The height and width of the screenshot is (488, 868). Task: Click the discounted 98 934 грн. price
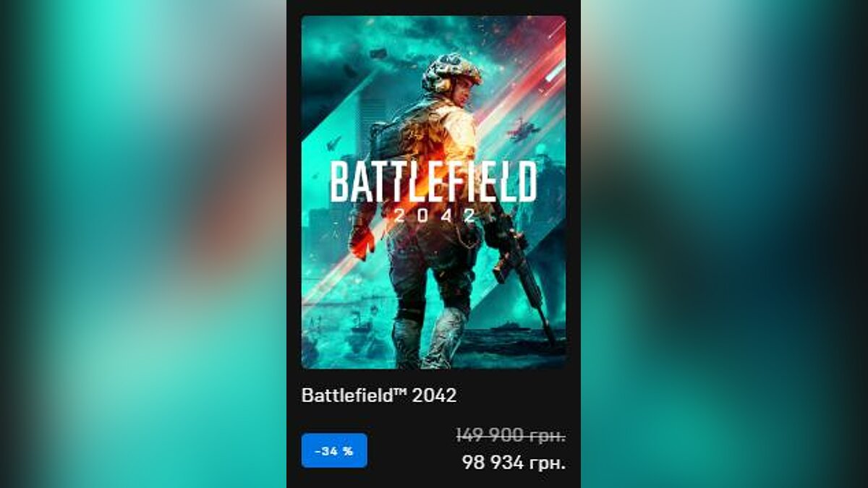514,463
